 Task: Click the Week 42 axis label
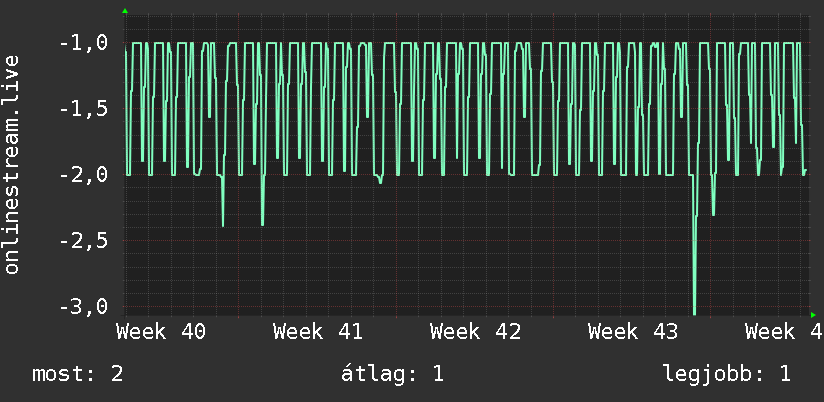click(x=476, y=332)
